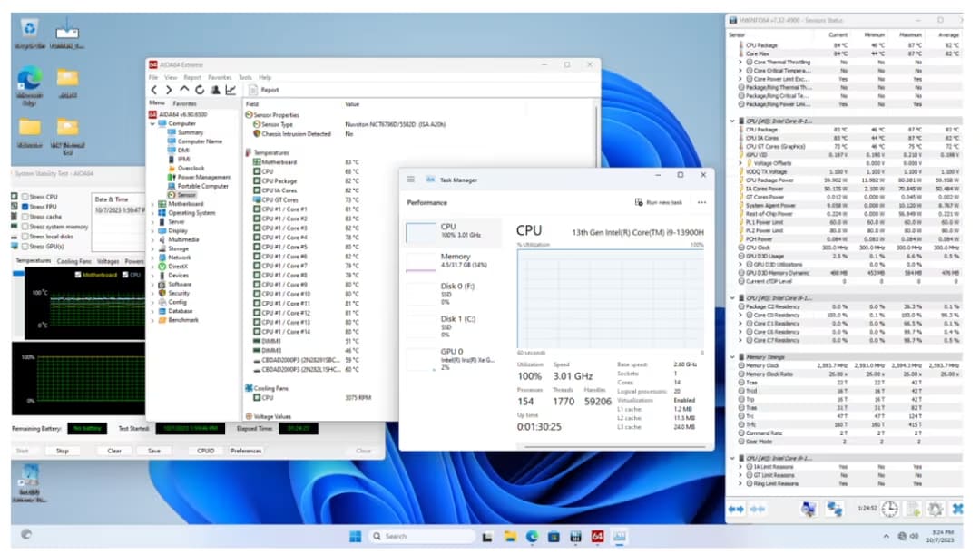This screenshot has width=980, height=554.
Task: Click the Report toolbar button in AIDA64
Action: coord(264,90)
